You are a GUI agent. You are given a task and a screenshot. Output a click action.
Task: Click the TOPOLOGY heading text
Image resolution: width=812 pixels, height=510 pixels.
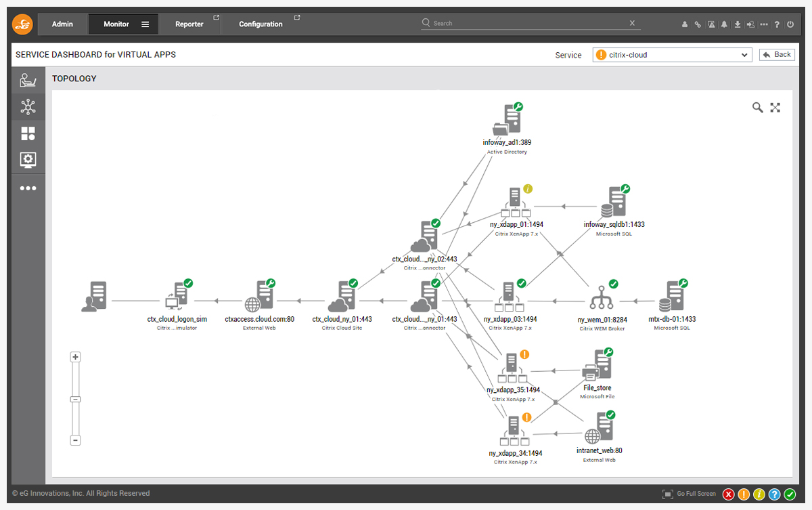pyautogui.click(x=74, y=79)
